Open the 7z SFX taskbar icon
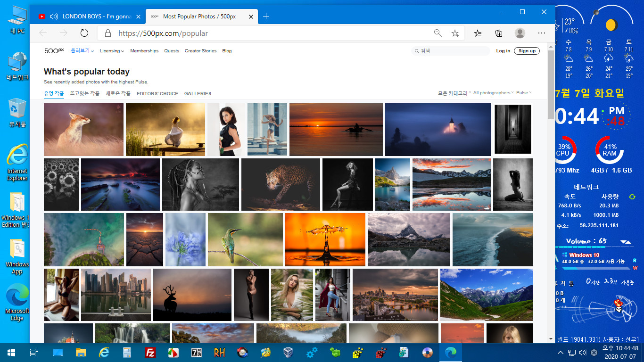The width and height of the screenshot is (644, 362). point(197,352)
